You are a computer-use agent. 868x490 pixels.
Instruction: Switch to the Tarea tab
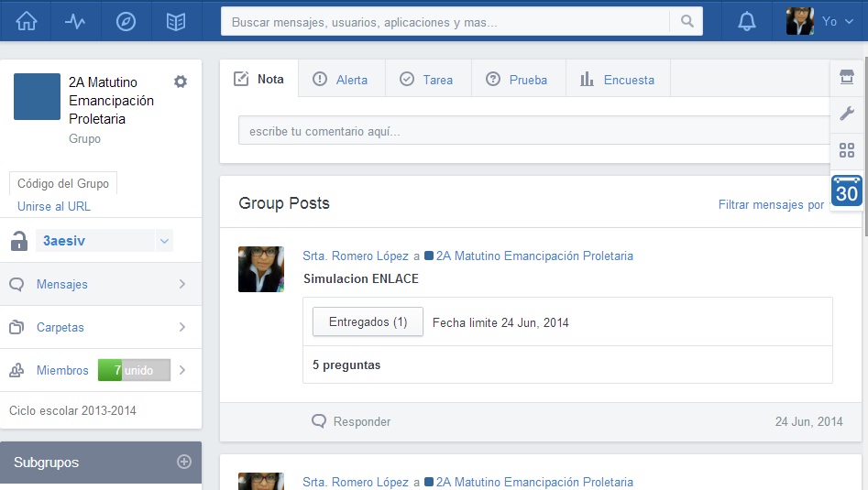[x=427, y=80]
